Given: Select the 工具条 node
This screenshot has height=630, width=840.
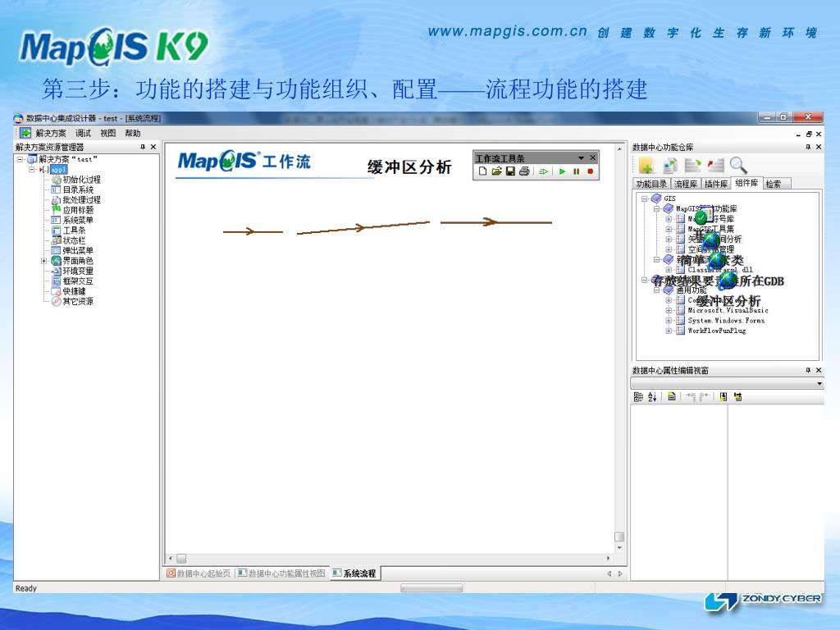Looking at the screenshot, I should click(x=75, y=231).
